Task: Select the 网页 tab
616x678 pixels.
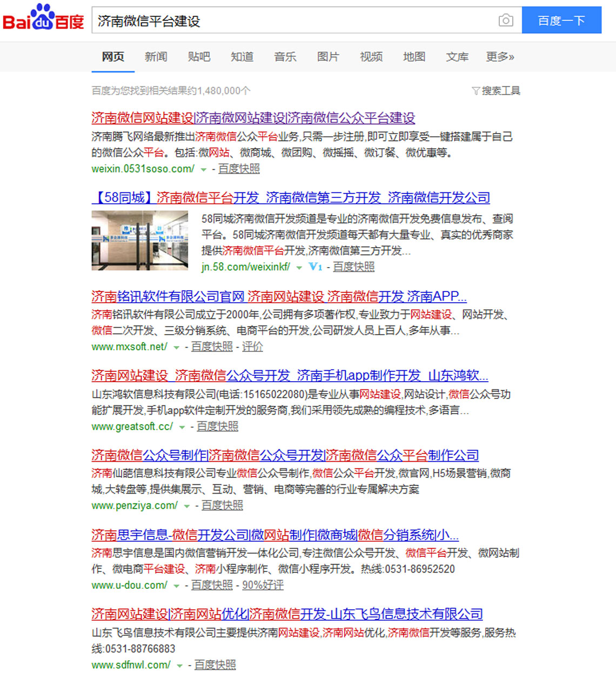Action: (113, 57)
